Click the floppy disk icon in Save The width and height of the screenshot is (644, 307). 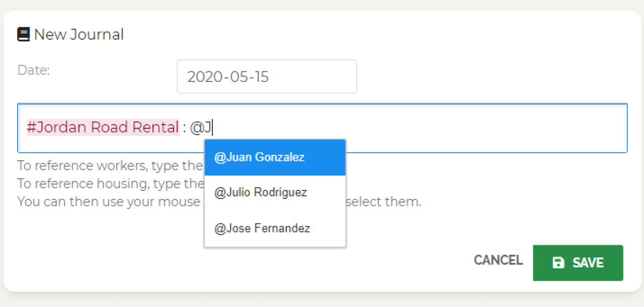[558, 263]
